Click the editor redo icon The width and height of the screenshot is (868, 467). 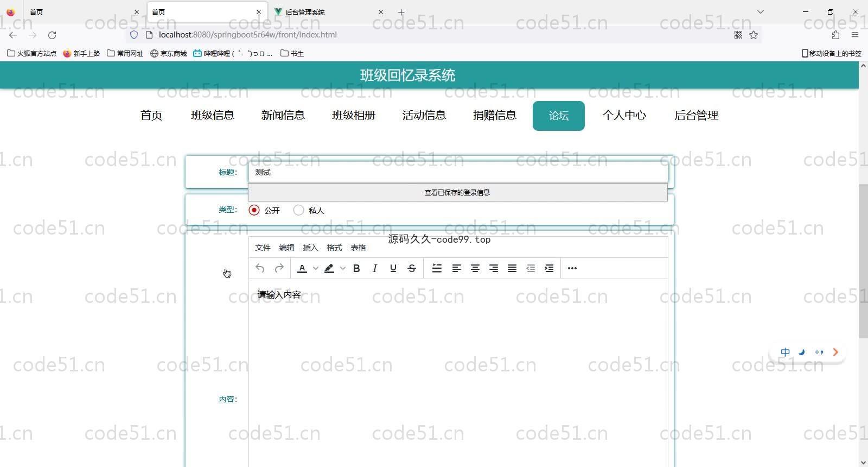pos(279,268)
